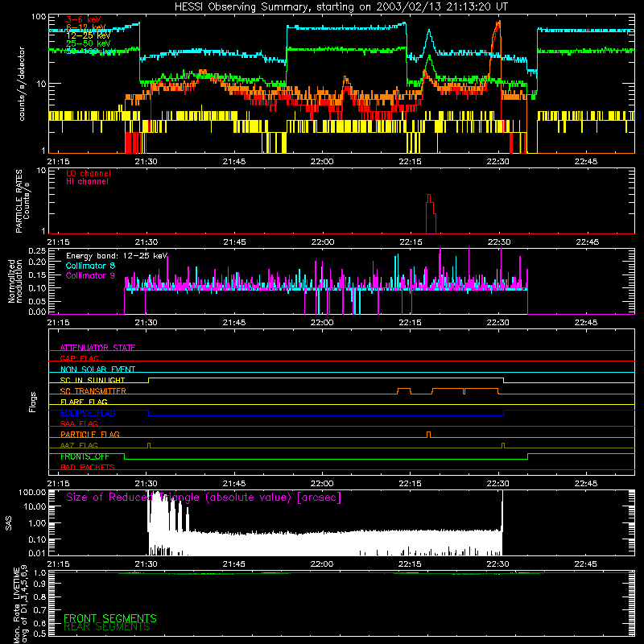Click the green 25-50 keV legend label
This screenshot has width=644, height=644.
(88, 43)
